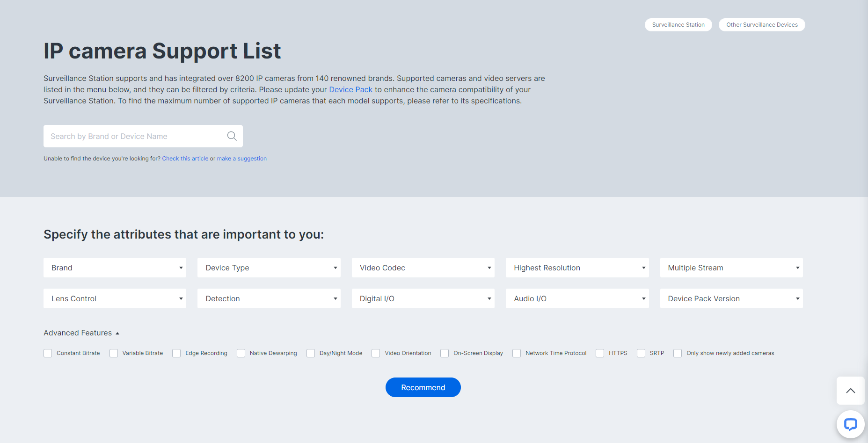
Task: Open the Digital I/O dropdown
Action: pyautogui.click(x=423, y=298)
